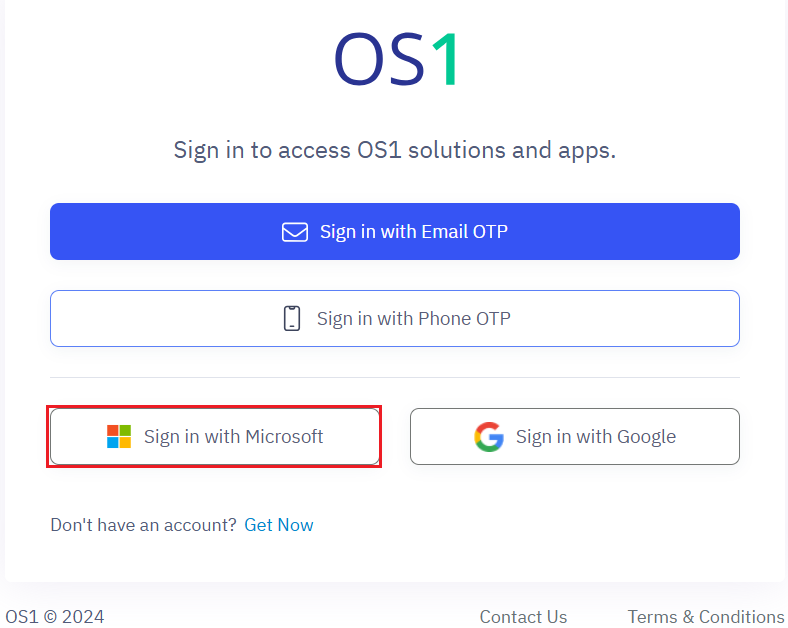
Task: Select Sign in with Google
Action: pos(575,437)
